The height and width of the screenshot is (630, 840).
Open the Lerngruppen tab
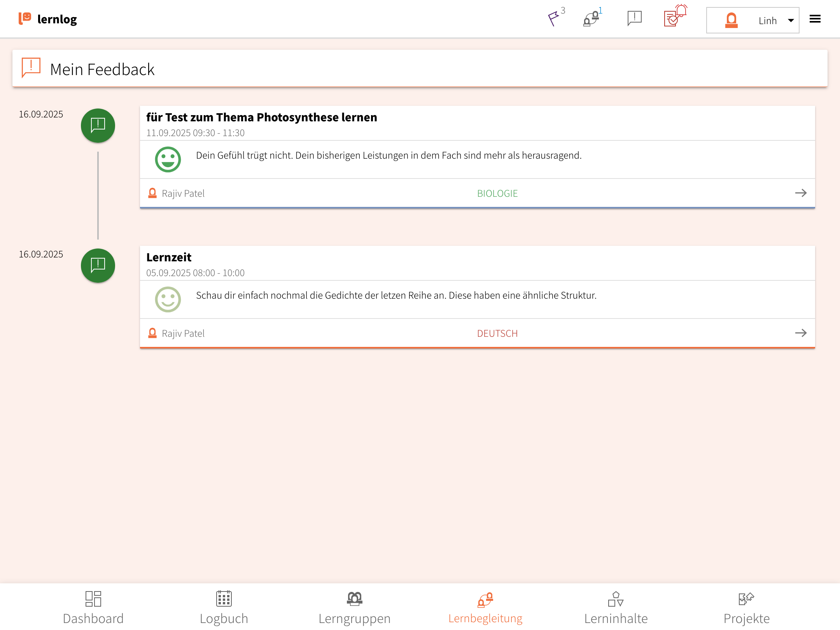pyautogui.click(x=355, y=607)
